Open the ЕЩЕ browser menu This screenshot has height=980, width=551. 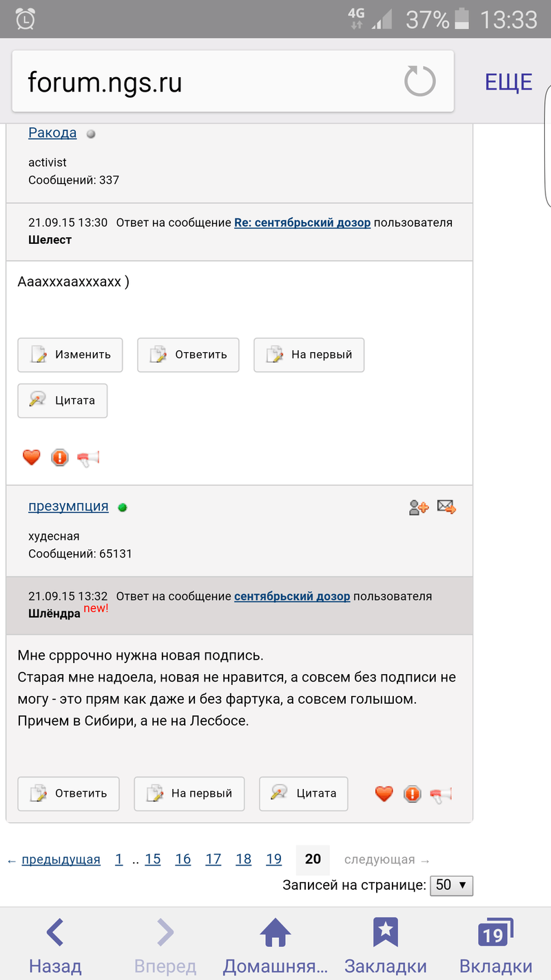pyautogui.click(x=508, y=82)
